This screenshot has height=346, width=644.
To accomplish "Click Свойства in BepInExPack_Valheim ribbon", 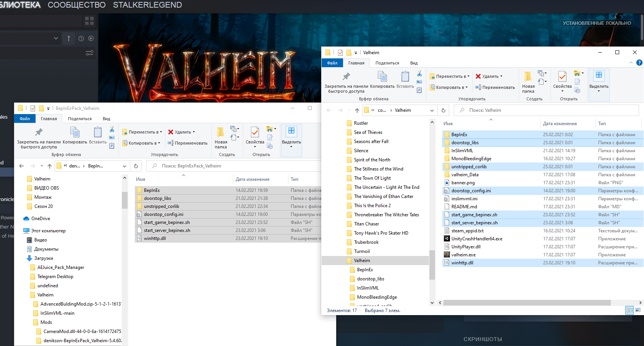I will pos(255,137).
